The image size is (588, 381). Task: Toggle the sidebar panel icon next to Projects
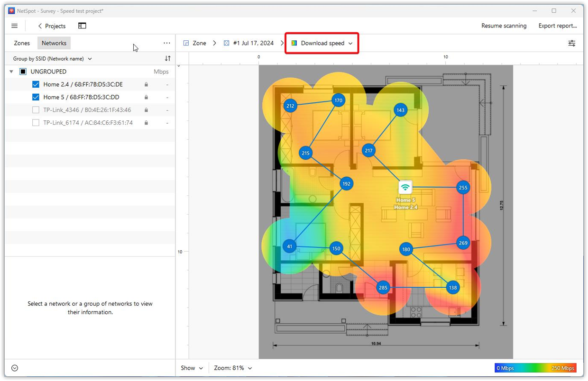(x=82, y=26)
